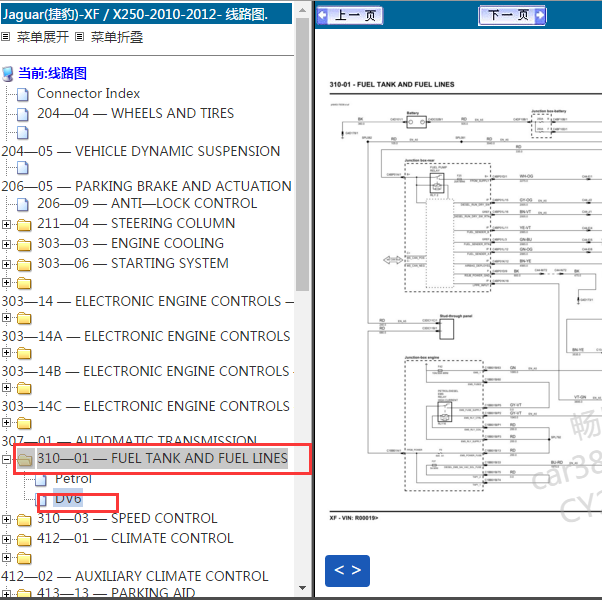602x600 pixels.
Task: Click the sidebar vertical scrollbar thumb
Action: coord(302,154)
